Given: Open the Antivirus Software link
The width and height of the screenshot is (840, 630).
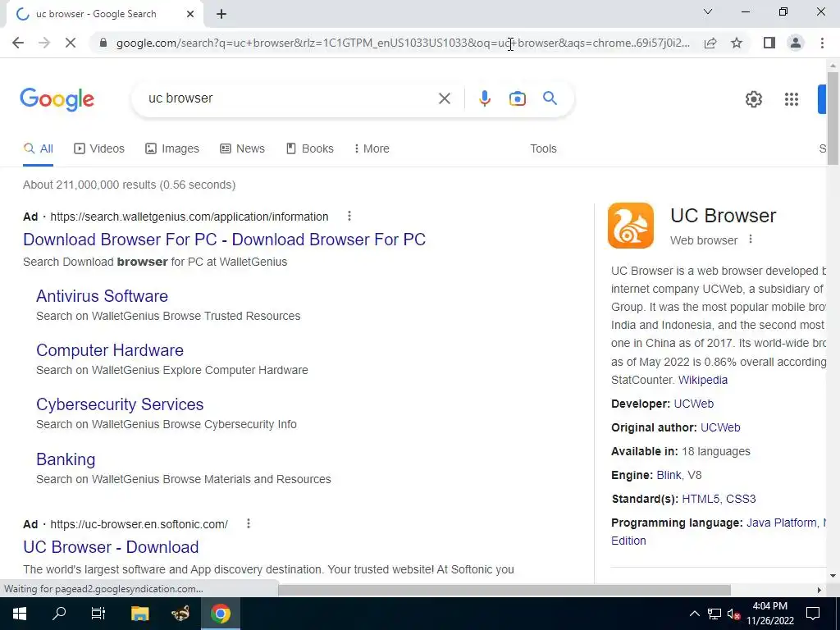Looking at the screenshot, I should (102, 295).
